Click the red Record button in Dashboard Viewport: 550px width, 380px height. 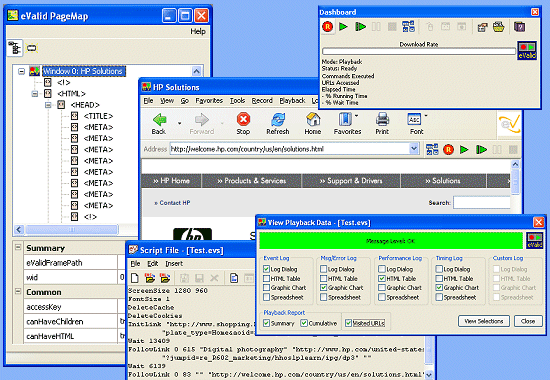coord(328,27)
